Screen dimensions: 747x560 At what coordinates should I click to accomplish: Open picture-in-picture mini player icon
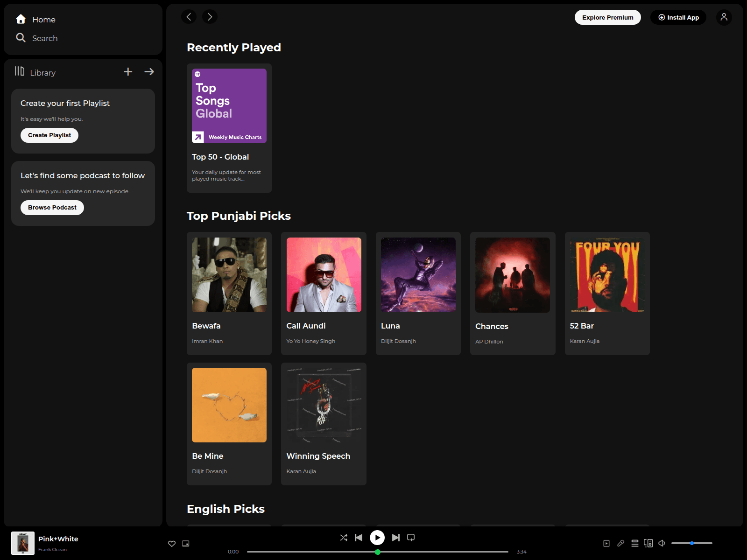coord(186,544)
